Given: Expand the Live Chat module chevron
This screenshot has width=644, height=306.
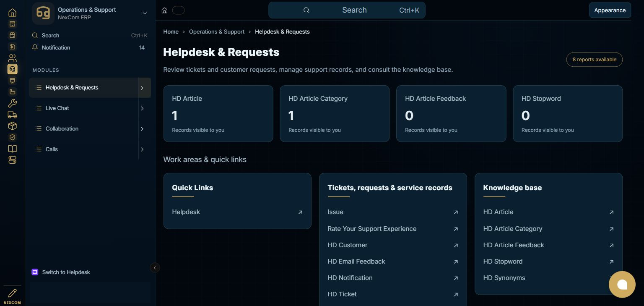Looking at the screenshot, I should [142, 108].
